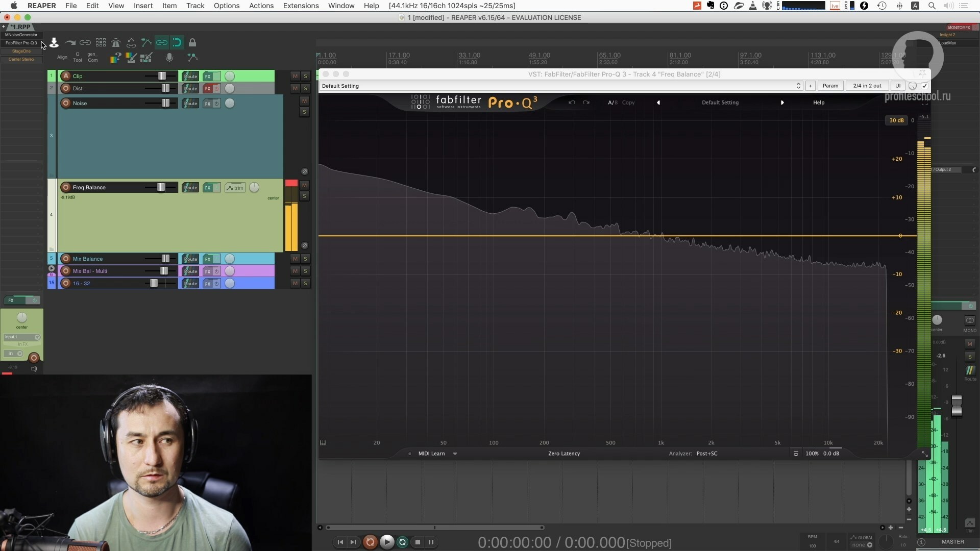Click the piano keyboard display icon
980x551 pixels.
[323, 443]
